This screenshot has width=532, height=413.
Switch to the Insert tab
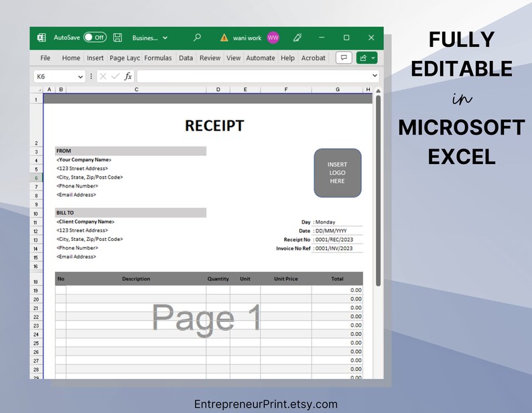[95, 58]
